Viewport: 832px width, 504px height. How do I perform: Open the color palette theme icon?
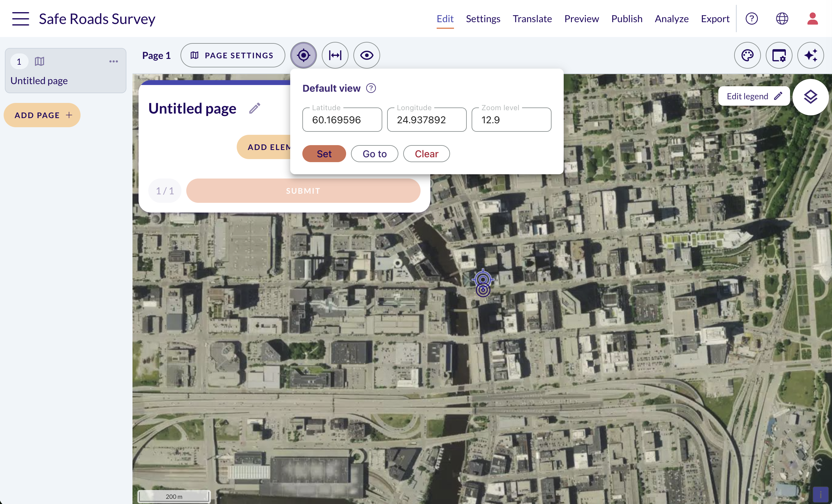click(x=748, y=55)
